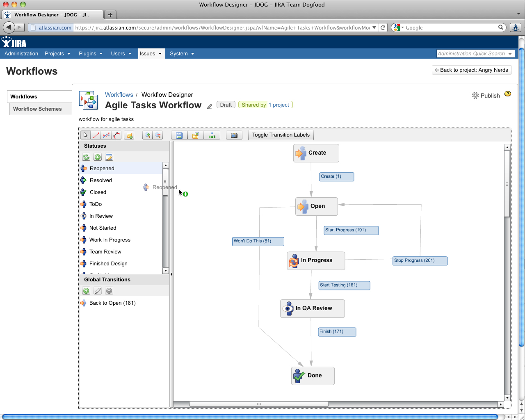
Task: Click the Statuses list scrollbar down arrow
Action: click(x=166, y=271)
